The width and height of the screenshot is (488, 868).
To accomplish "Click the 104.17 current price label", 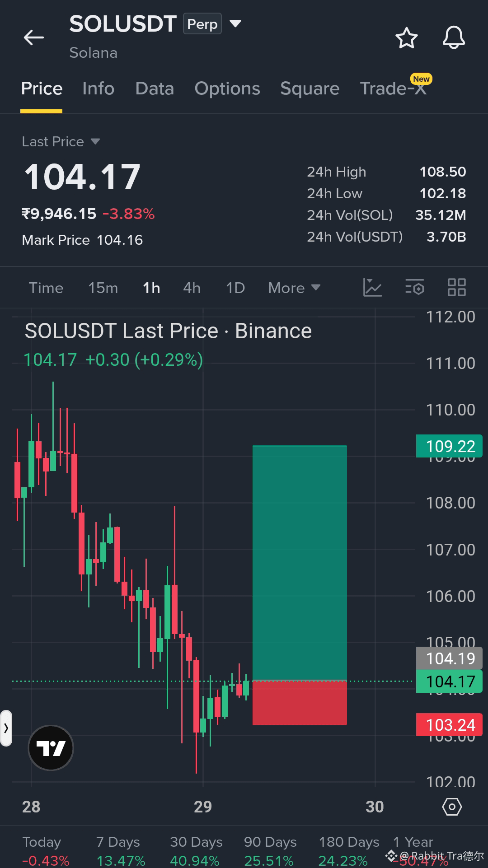I will point(449,681).
